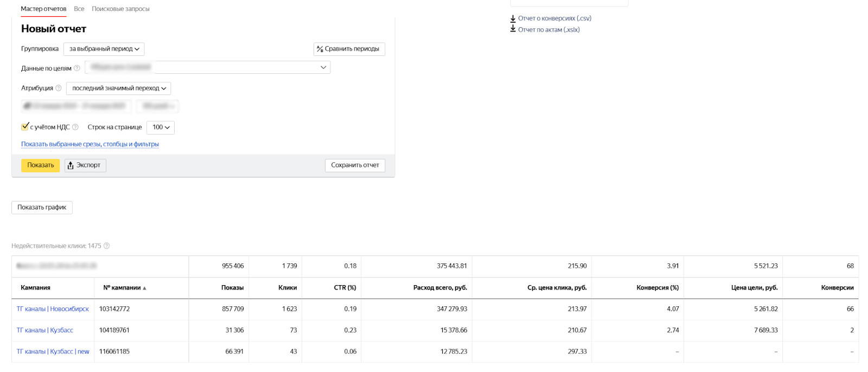Image resolution: width=868 pixels, height=372 pixels.
Task: Switch to the Все tab
Action: point(79,9)
